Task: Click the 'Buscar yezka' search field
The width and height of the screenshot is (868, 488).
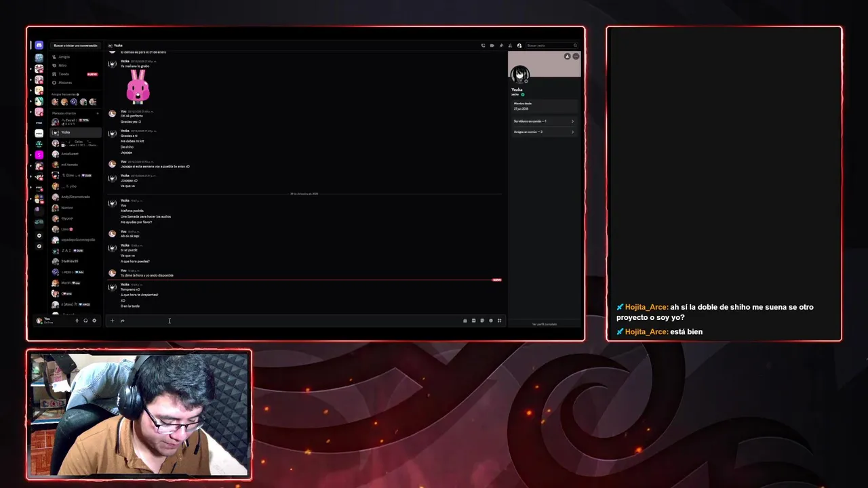Action: tap(551, 45)
